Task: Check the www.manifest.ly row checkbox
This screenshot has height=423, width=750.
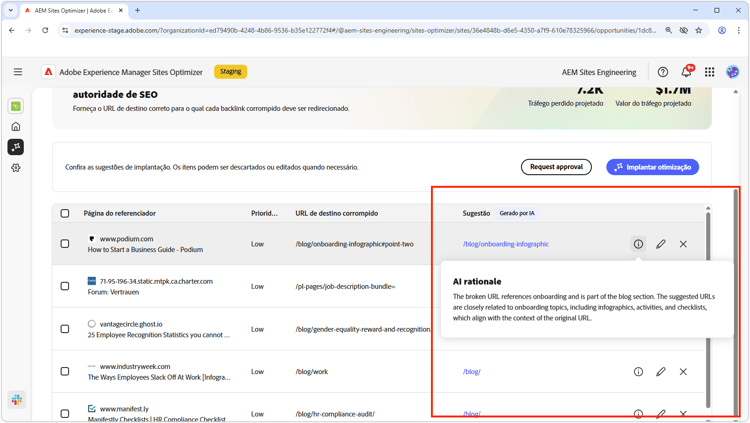Action: point(65,413)
